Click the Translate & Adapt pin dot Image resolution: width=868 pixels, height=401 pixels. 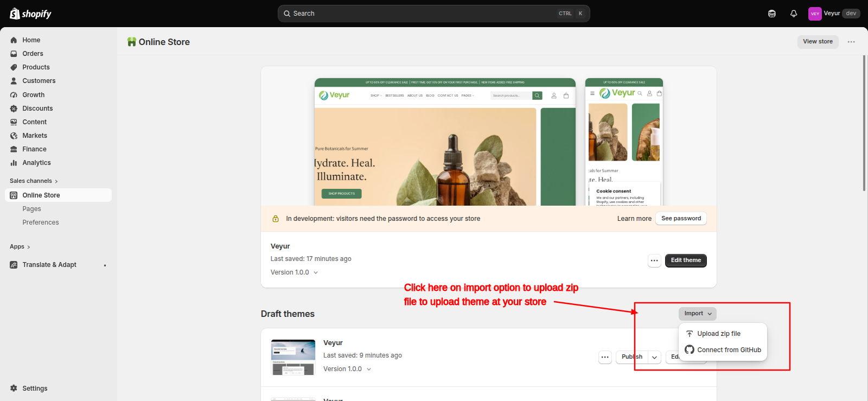click(105, 265)
